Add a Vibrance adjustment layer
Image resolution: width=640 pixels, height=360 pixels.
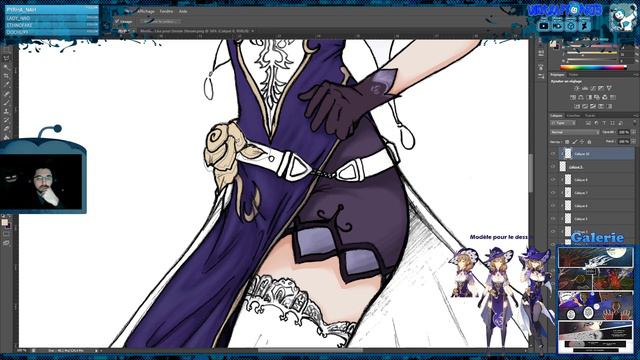[x=609, y=88]
